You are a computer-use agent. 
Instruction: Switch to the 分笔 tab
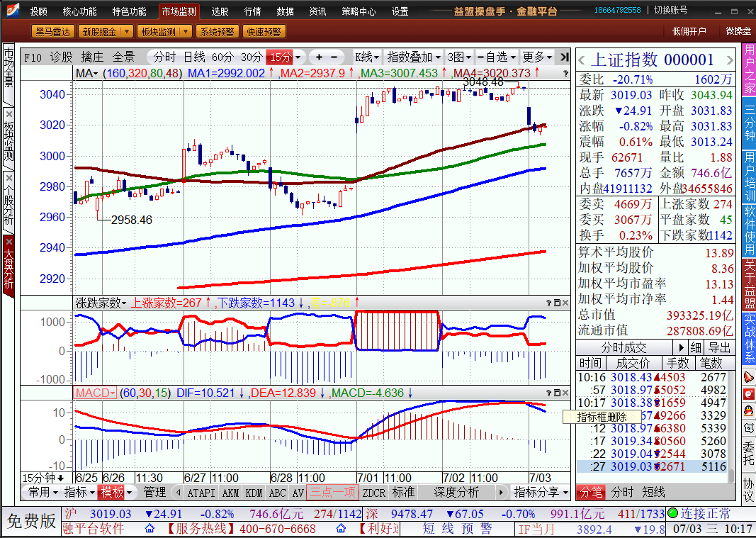[591, 492]
